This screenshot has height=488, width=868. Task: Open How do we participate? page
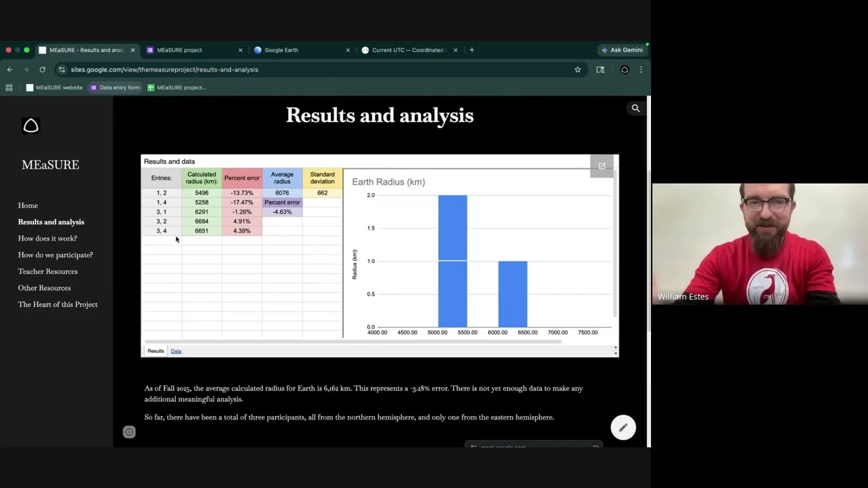[x=56, y=255]
